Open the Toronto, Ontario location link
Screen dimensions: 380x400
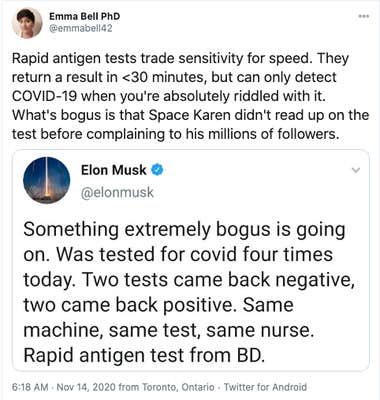tap(178, 387)
